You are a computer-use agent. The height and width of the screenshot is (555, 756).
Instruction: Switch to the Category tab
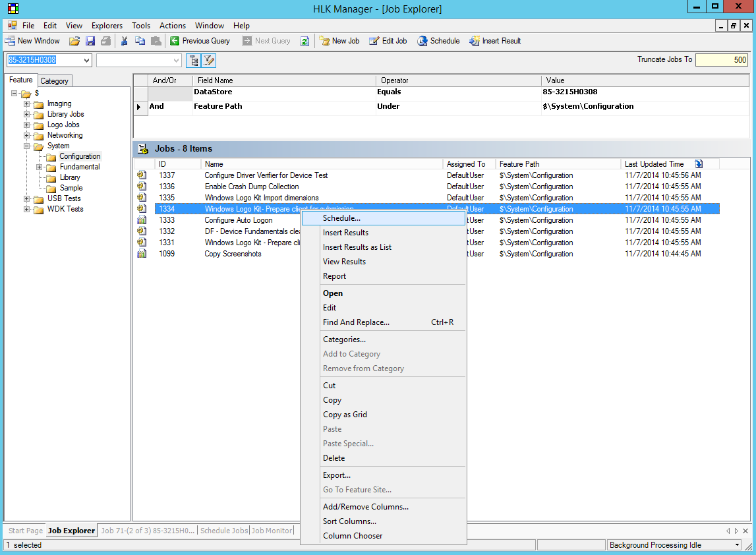coord(55,81)
